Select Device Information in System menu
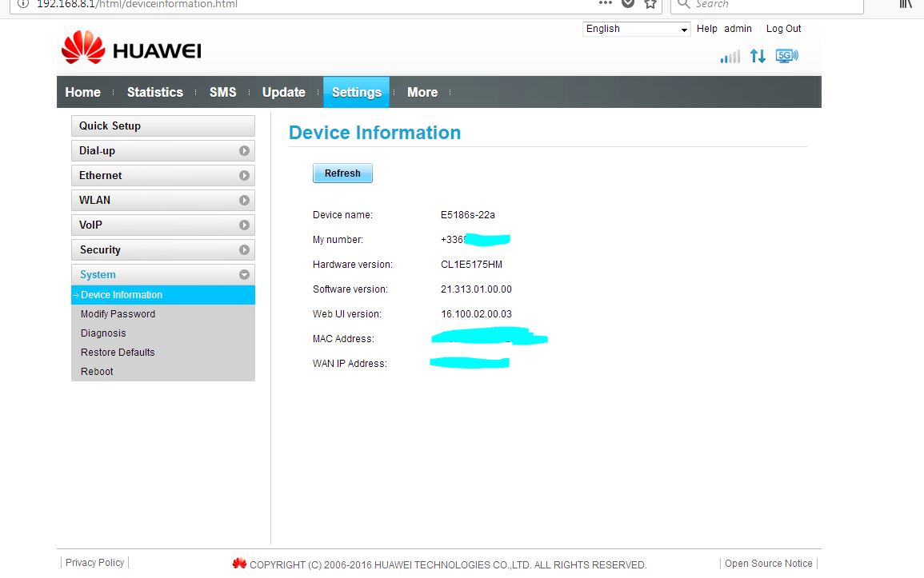Viewport: 924px width, 578px height. coord(163,295)
